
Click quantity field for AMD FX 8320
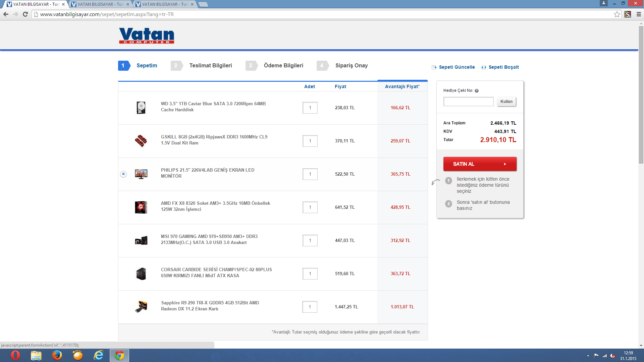310,207
